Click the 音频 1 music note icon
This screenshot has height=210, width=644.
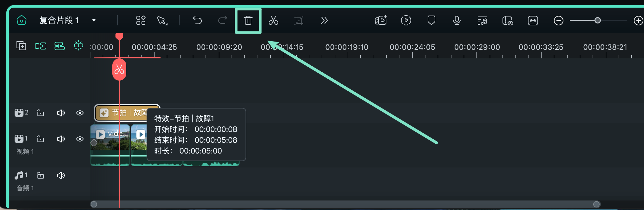[x=19, y=175]
